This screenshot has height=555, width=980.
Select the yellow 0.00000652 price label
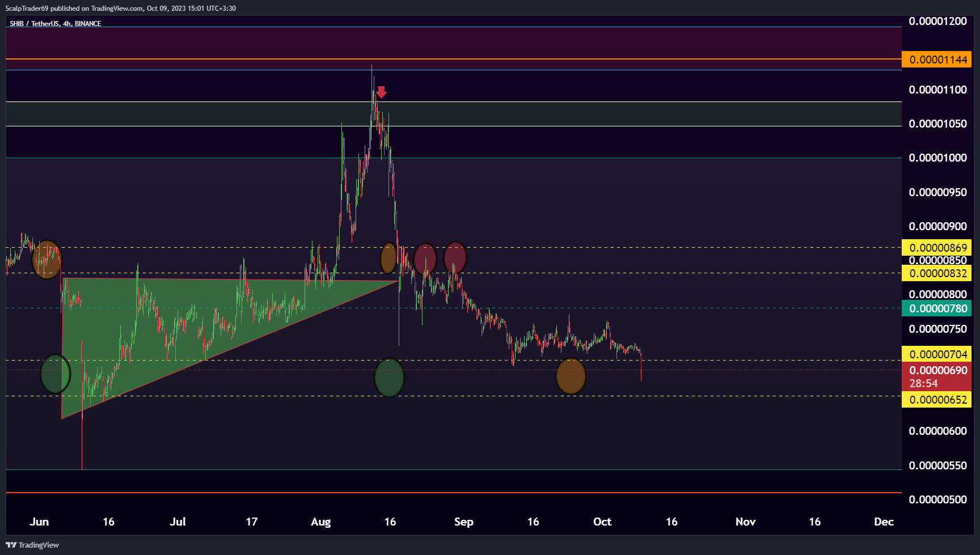point(936,400)
